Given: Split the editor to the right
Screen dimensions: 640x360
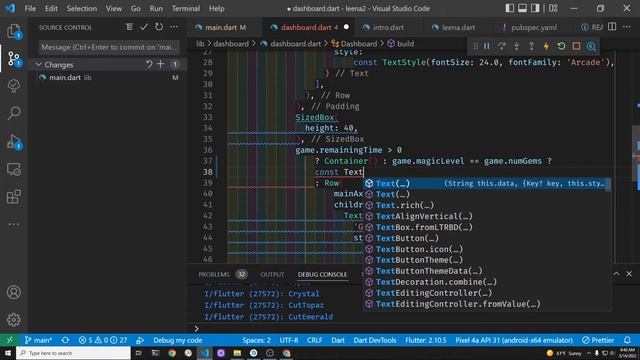Looking at the screenshot, I should click(x=612, y=27).
